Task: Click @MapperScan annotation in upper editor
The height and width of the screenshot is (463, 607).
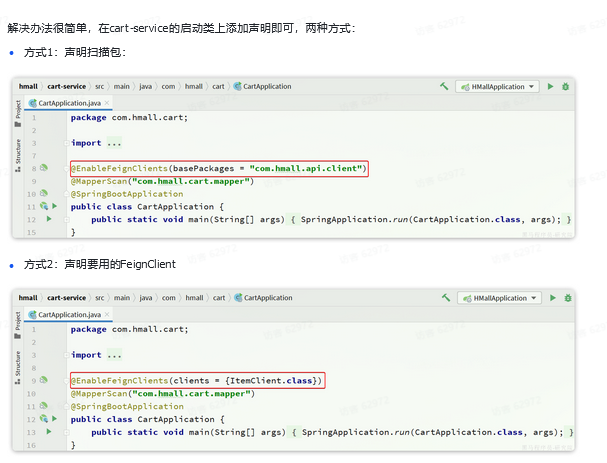Action: (99, 181)
